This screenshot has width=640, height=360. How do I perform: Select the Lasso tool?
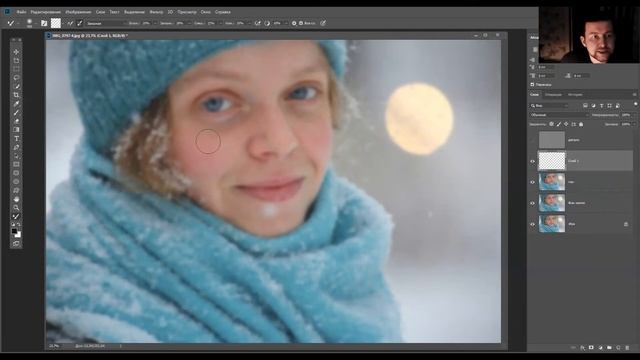(16, 78)
